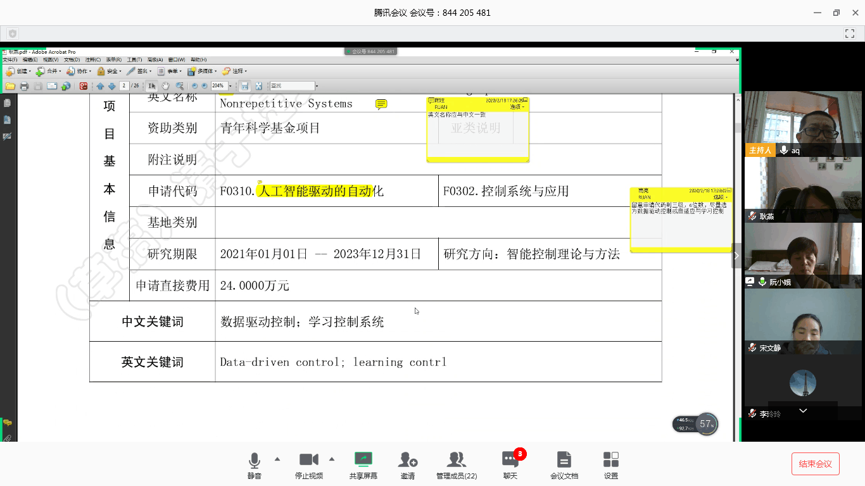Open Manage Members (22) panel

(456, 462)
